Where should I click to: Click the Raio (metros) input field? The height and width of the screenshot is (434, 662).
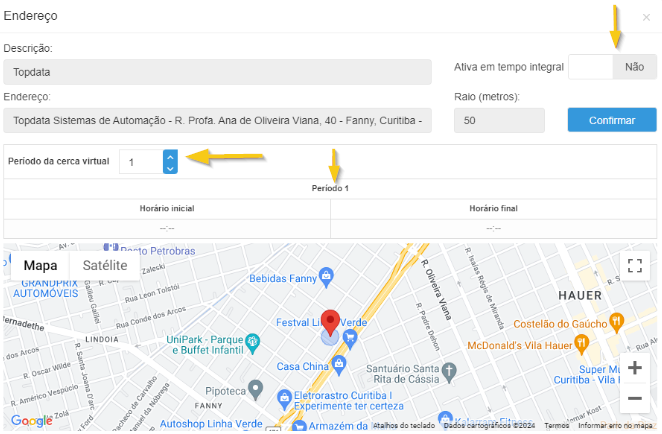(499, 120)
